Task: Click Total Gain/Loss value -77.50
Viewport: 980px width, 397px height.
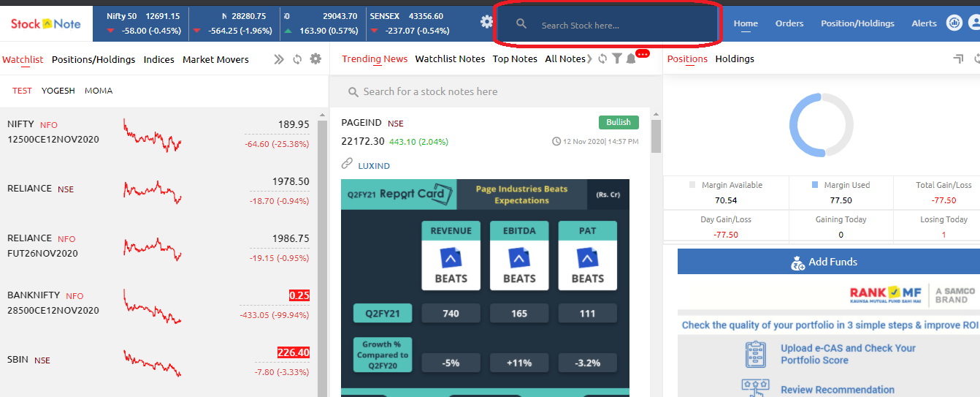Action: pos(943,200)
